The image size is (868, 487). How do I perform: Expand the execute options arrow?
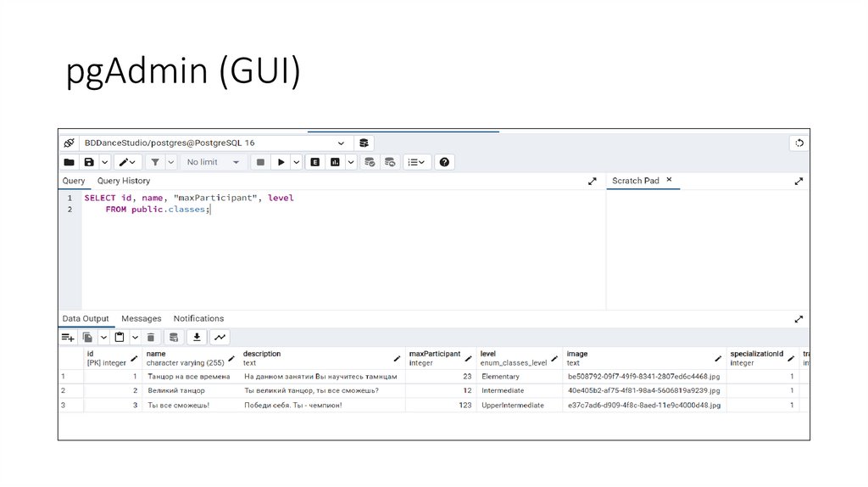click(297, 162)
